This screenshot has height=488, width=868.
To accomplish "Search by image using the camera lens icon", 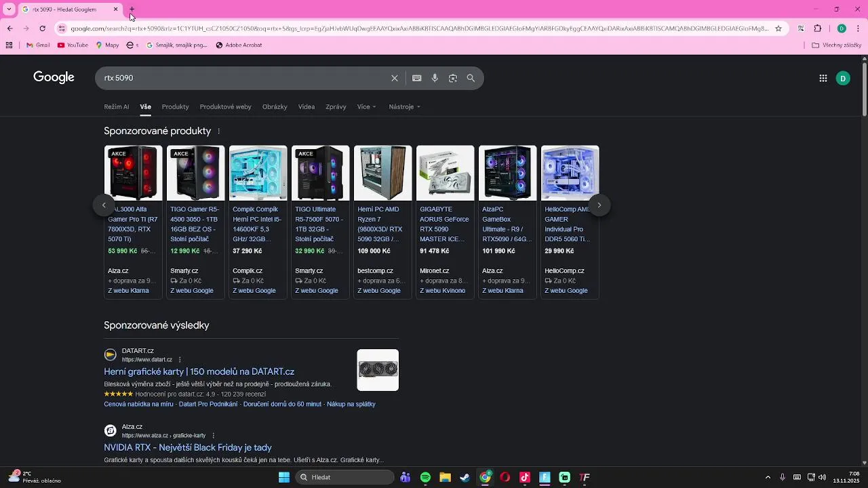I will pyautogui.click(x=453, y=78).
